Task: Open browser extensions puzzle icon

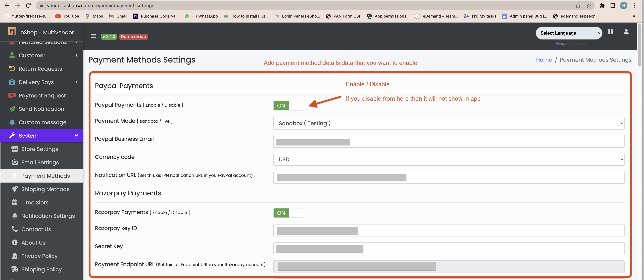Action: click(602, 6)
